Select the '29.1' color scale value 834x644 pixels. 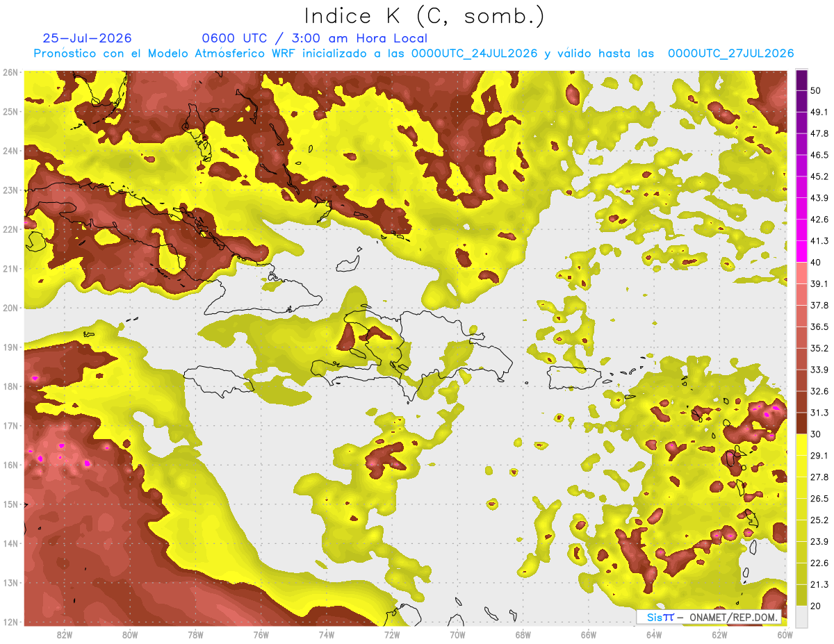(819, 455)
